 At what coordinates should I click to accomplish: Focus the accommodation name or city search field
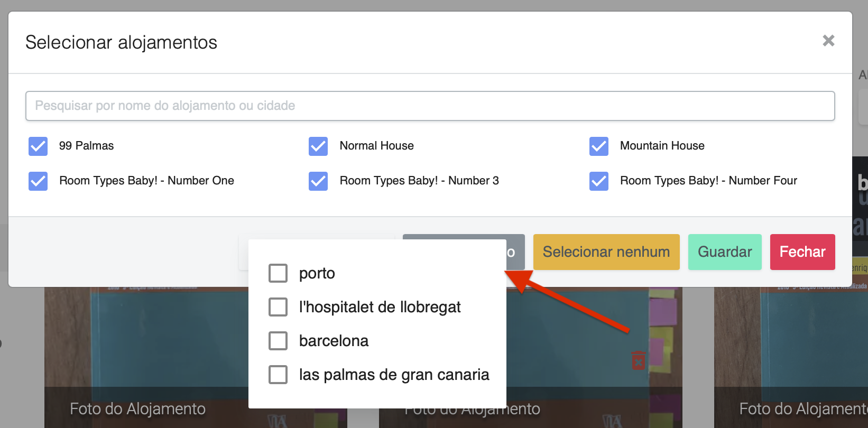tap(430, 106)
